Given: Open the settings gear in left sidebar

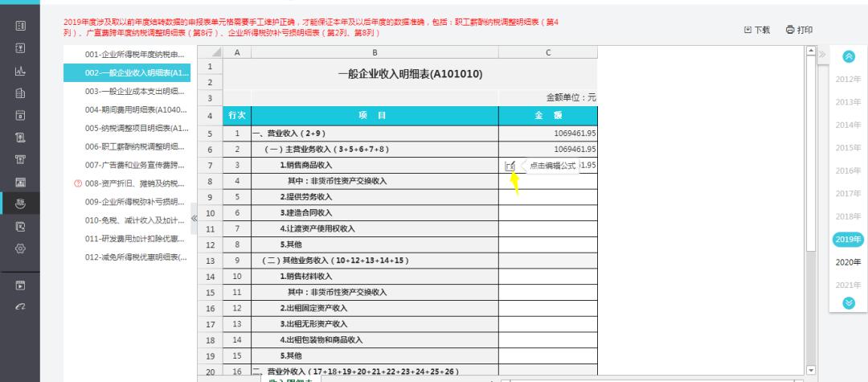Looking at the screenshot, I should (x=20, y=249).
